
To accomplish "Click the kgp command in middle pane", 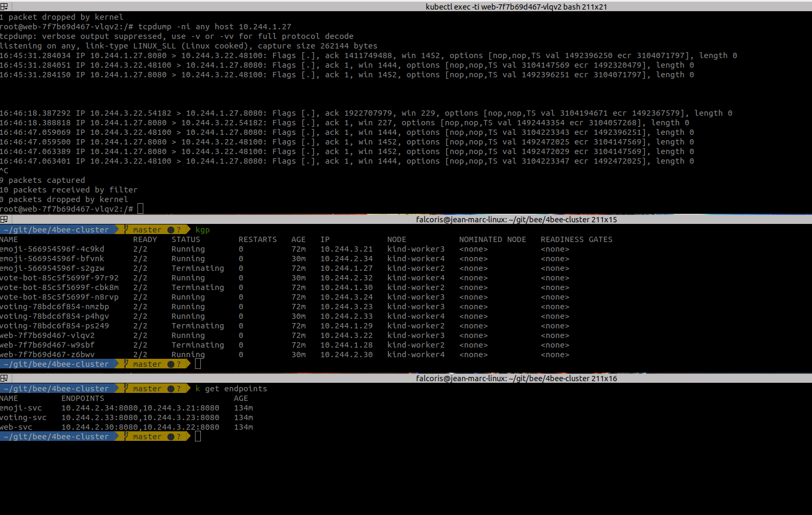I will [202, 230].
